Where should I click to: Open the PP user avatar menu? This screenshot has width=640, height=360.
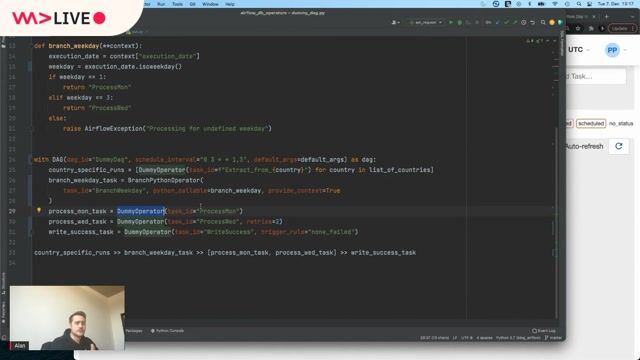[x=616, y=50]
